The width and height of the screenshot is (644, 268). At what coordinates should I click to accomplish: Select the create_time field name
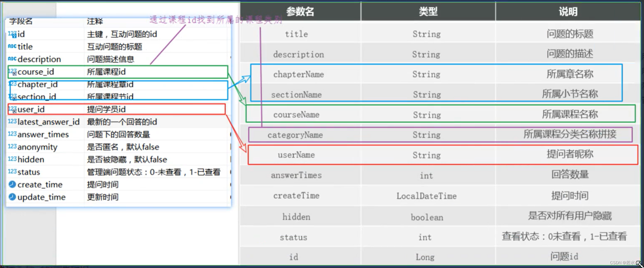tap(40, 185)
